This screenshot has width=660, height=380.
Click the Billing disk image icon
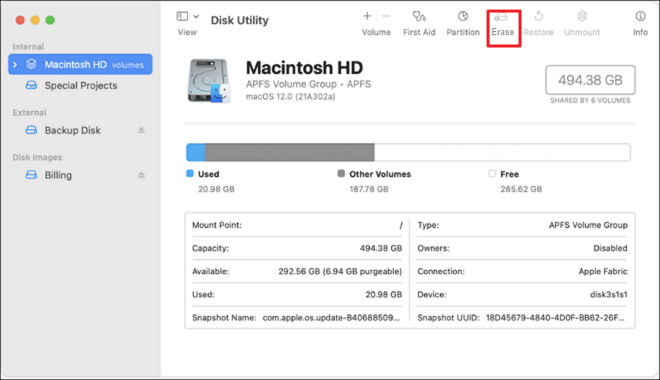click(x=31, y=175)
